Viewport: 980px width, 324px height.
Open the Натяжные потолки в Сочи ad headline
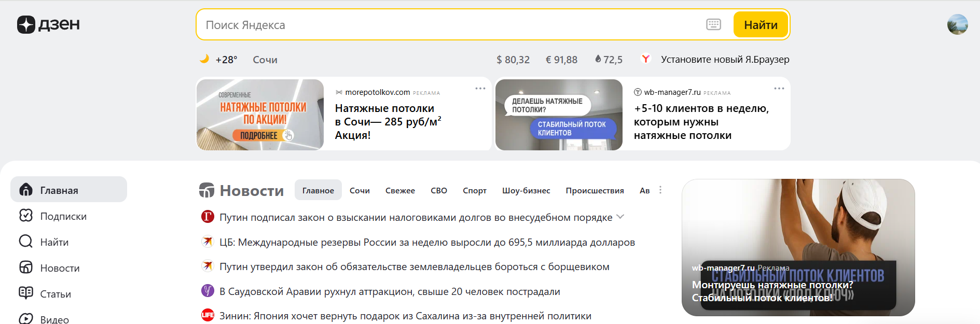[x=388, y=121]
